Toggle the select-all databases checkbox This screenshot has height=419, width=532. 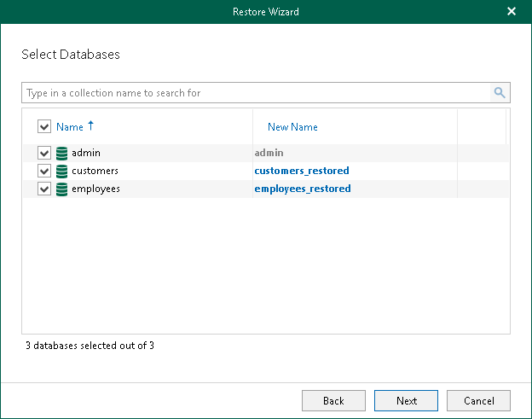pos(44,127)
